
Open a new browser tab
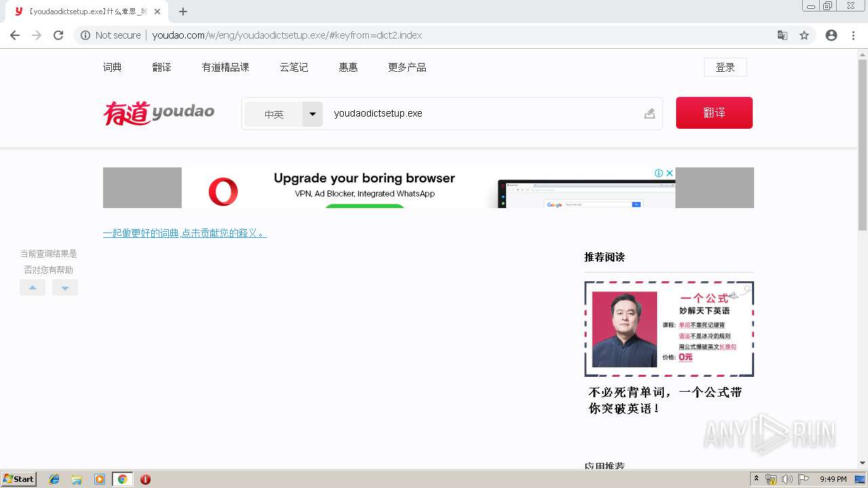click(x=183, y=12)
